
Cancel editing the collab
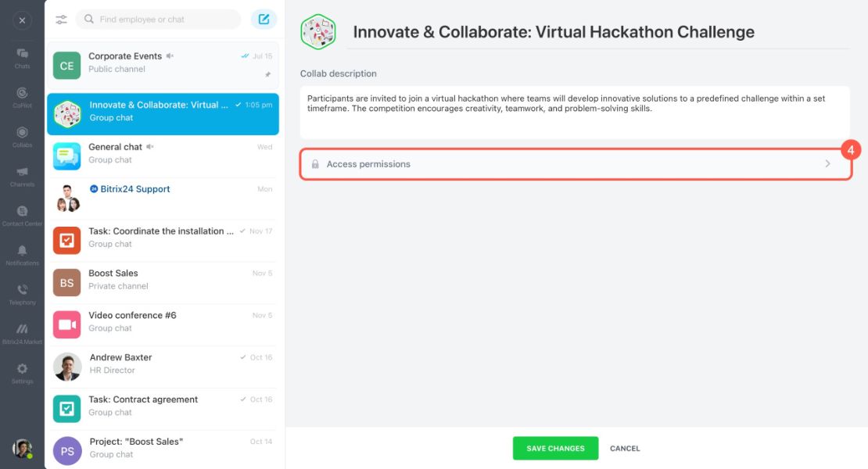[625, 449]
